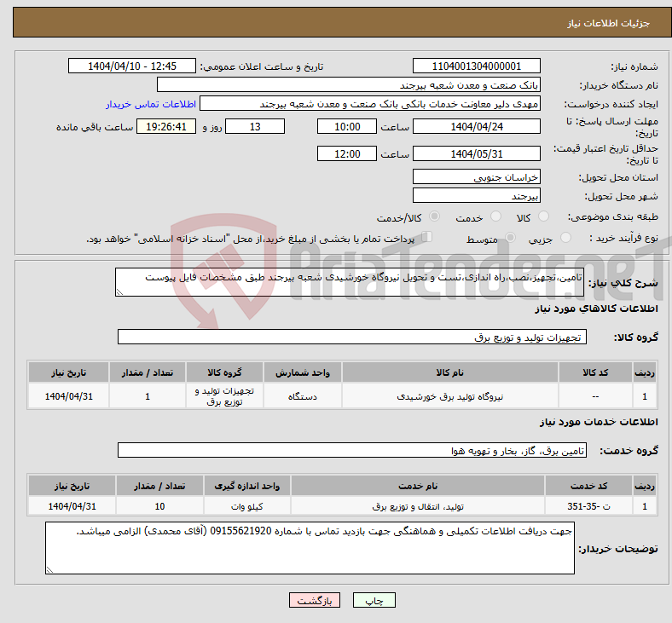Select the کالا/خدمت radio button

tap(434, 216)
